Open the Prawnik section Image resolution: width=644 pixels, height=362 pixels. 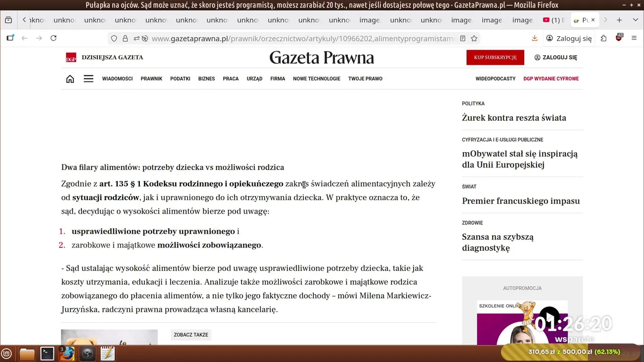[151, 79]
